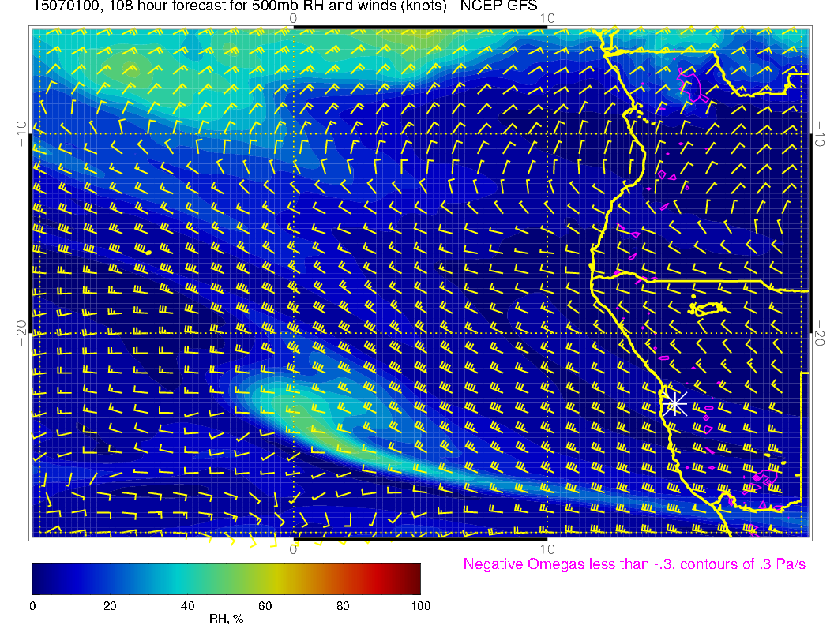
Task: Click the yellow-outlined lake shape inland
Action: point(708,309)
